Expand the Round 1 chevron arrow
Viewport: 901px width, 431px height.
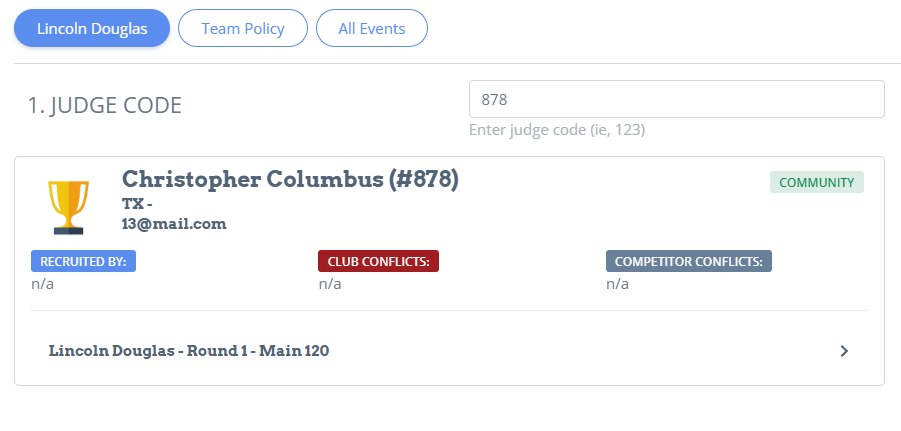[x=844, y=351]
